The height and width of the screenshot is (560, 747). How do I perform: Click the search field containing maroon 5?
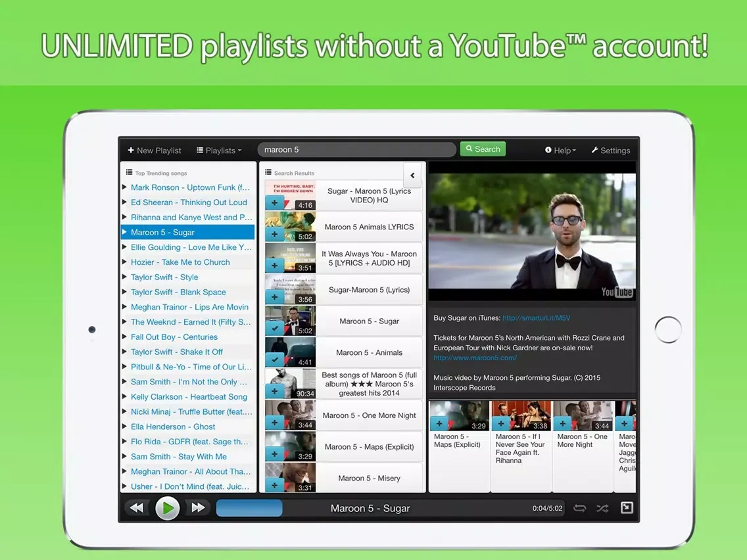357,149
